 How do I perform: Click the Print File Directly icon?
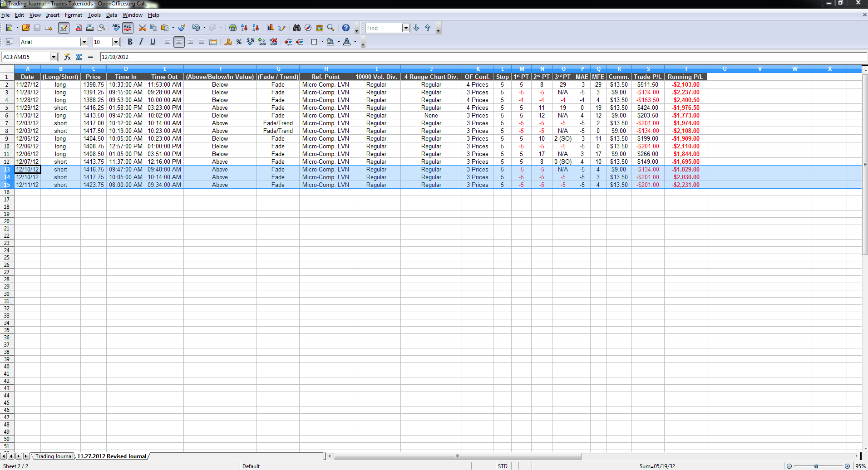90,28
